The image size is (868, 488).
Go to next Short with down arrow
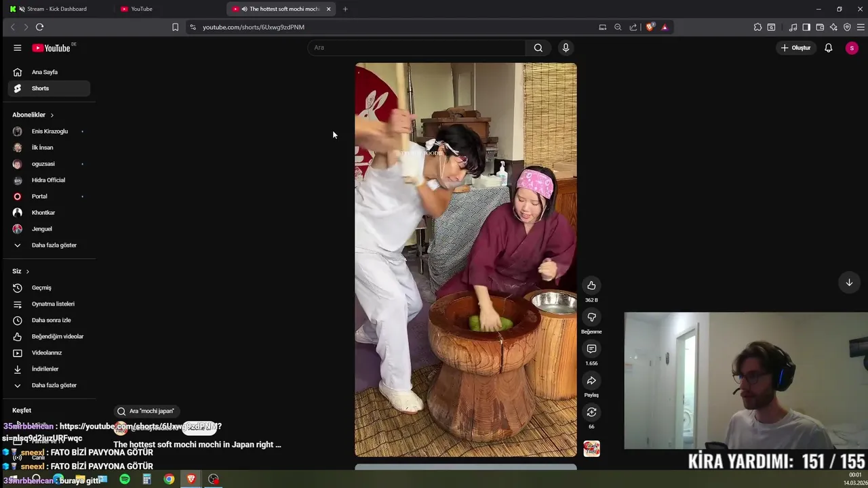(849, 283)
